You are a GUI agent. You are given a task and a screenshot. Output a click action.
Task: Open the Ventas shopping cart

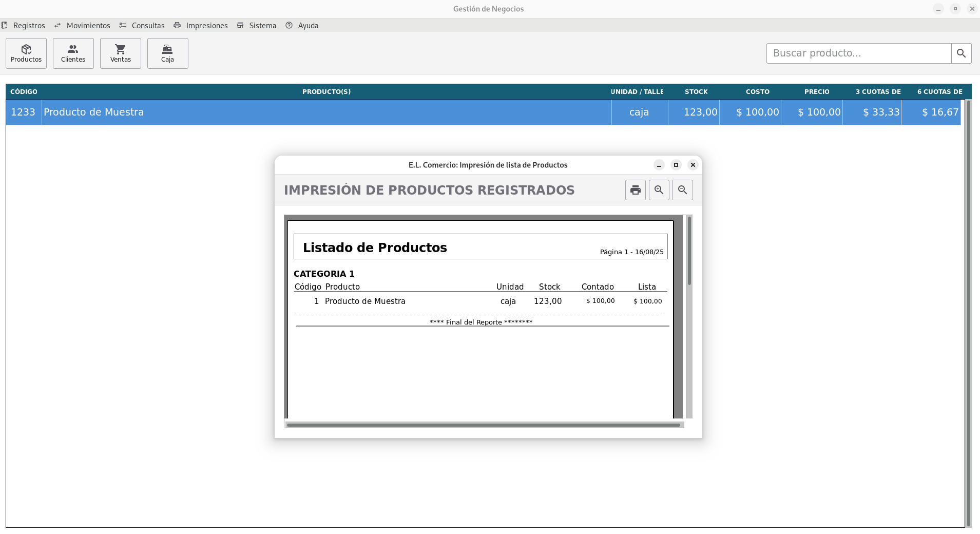[x=121, y=53]
